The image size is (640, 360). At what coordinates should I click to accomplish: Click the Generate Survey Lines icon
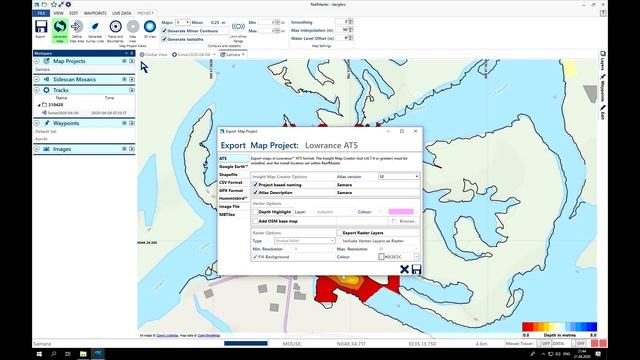[x=95, y=27]
